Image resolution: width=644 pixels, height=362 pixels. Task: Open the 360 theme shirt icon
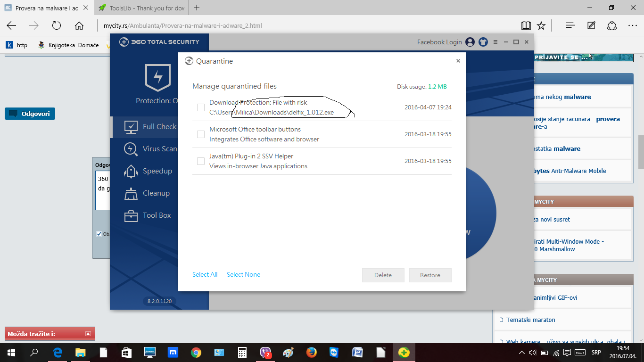[483, 42]
